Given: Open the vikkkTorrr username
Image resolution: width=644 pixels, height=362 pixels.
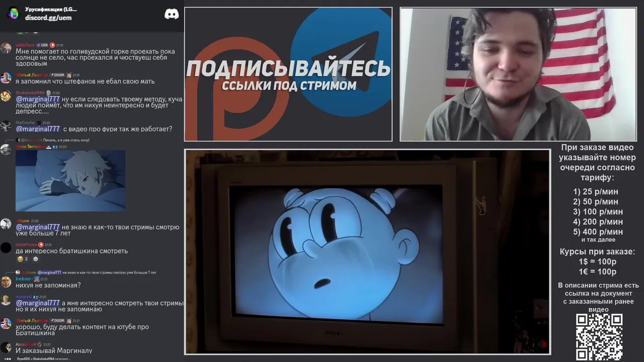Looking at the screenshot, I should click(x=25, y=45).
